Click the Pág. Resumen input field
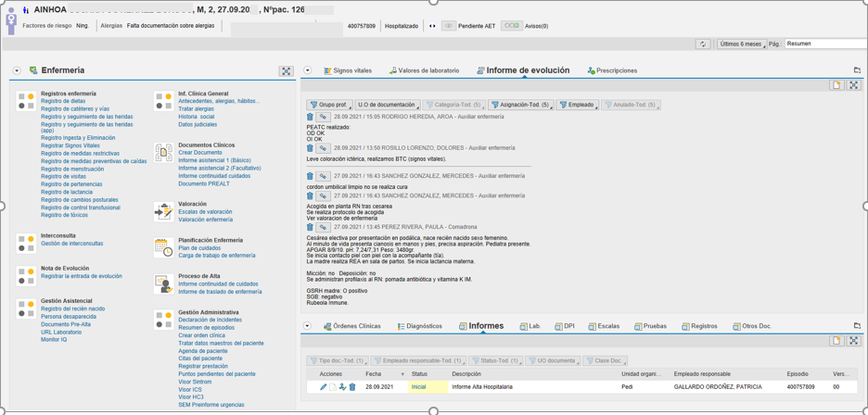The image size is (868, 415). (823, 44)
